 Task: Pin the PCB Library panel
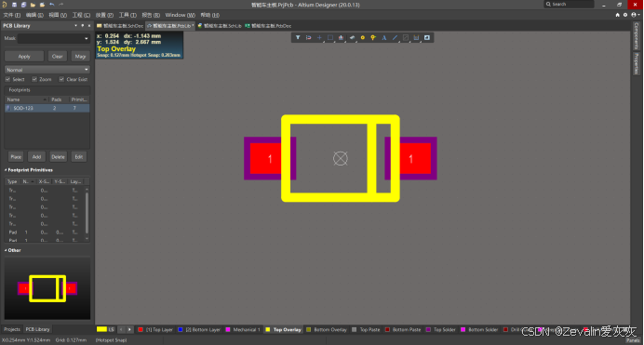pyautogui.click(x=82, y=25)
